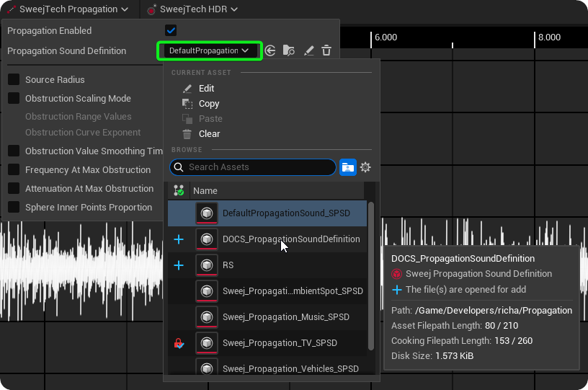The height and width of the screenshot is (390, 588).
Task: Click the pencil icon beside Edit
Action: [x=187, y=89]
